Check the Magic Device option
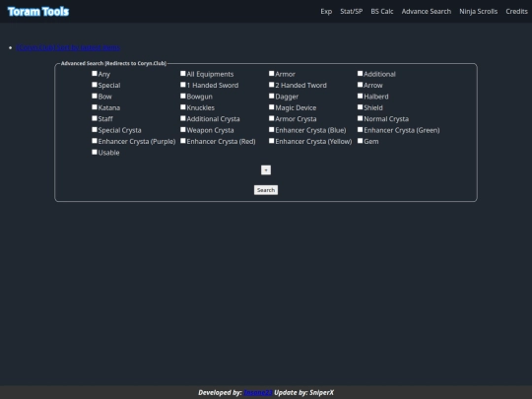The image size is (532, 399). [272, 107]
